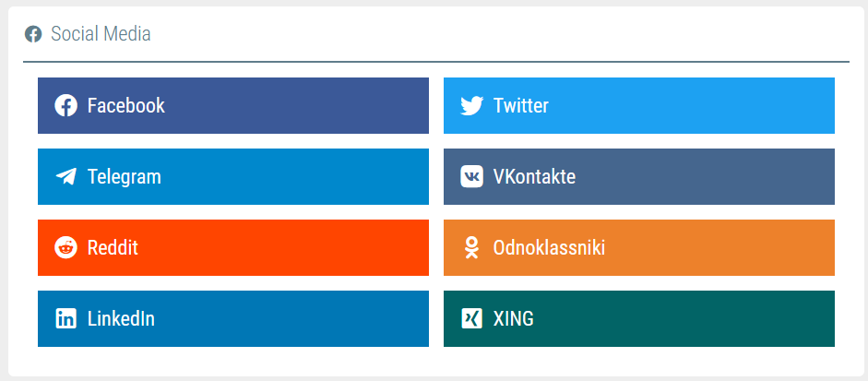Select the Odnoklassniki text label
Image resolution: width=868 pixels, height=381 pixels.
pos(549,247)
